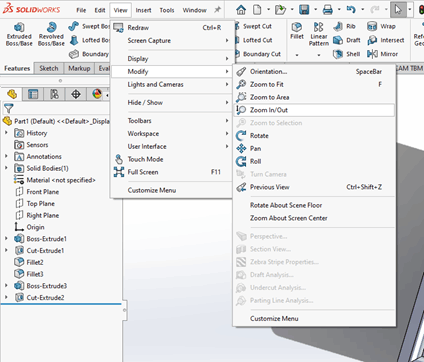The image size is (424, 362).
Task: Select the Shell tool
Action: click(x=347, y=54)
